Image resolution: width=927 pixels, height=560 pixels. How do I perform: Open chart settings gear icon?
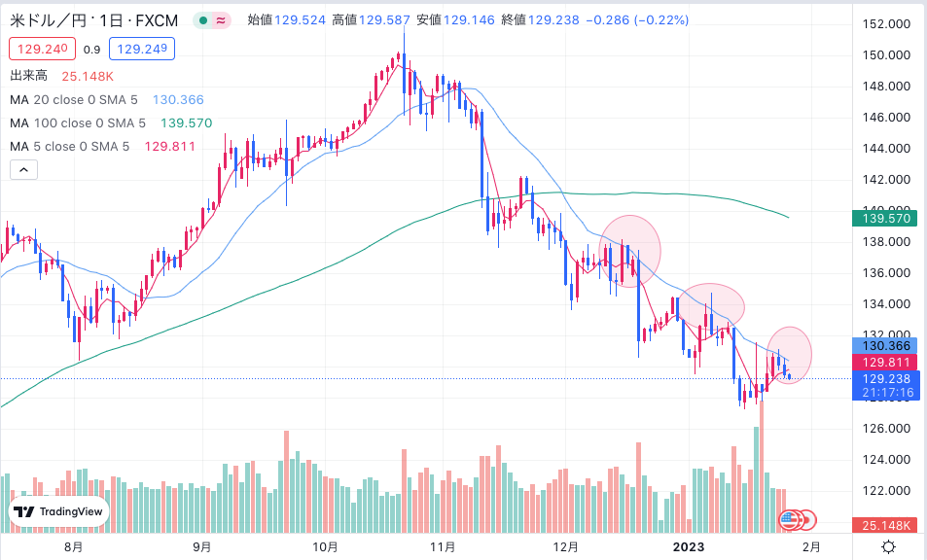pos(888,547)
